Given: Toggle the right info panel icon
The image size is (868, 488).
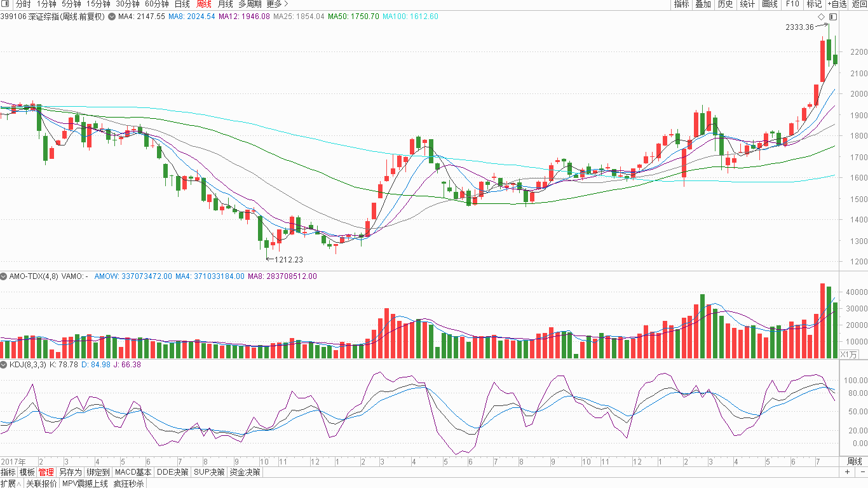Looking at the screenshot, I should tap(833, 17).
